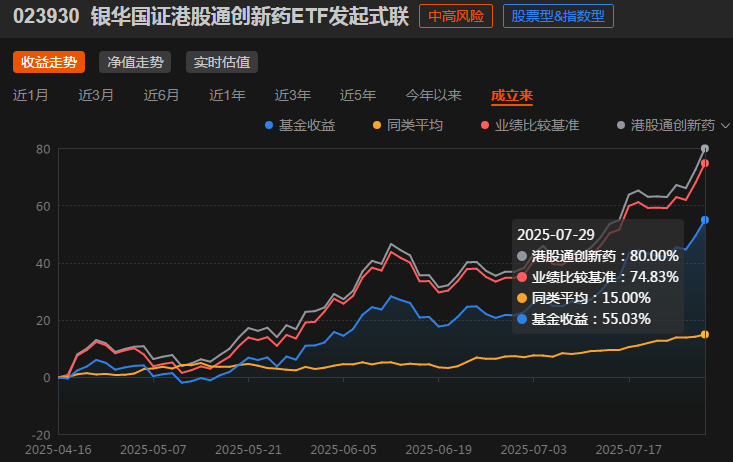
Task: Select the 成立来 time range
Action: click(x=512, y=95)
